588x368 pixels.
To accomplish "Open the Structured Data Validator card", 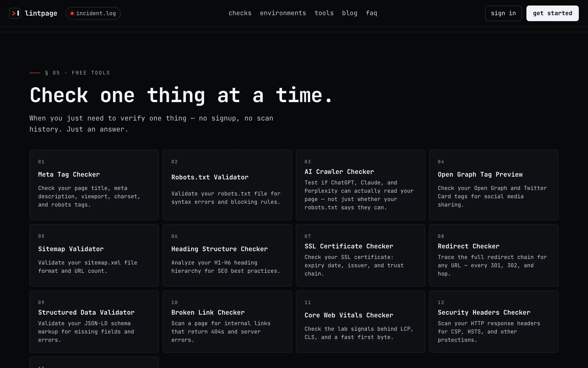I will click(x=94, y=321).
